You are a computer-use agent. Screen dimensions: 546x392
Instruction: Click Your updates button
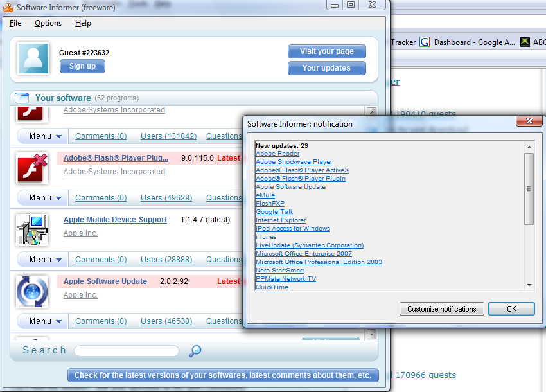[x=326, y=68]
